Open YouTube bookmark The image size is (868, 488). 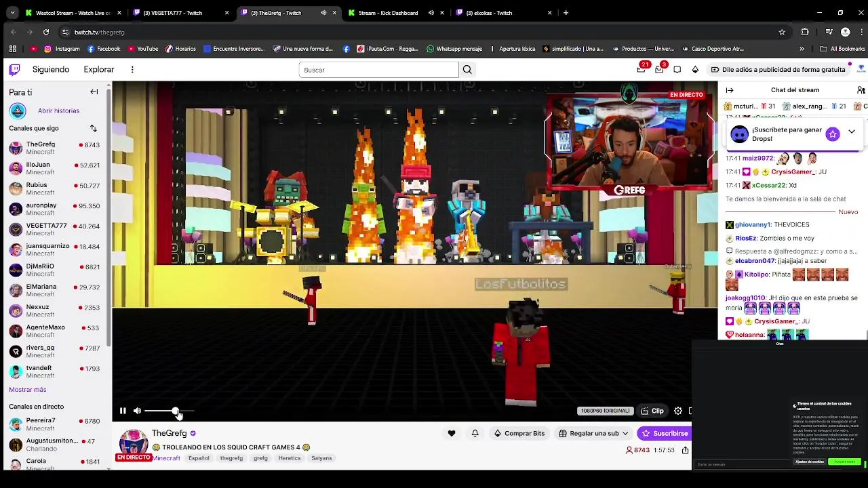[142, 49]
